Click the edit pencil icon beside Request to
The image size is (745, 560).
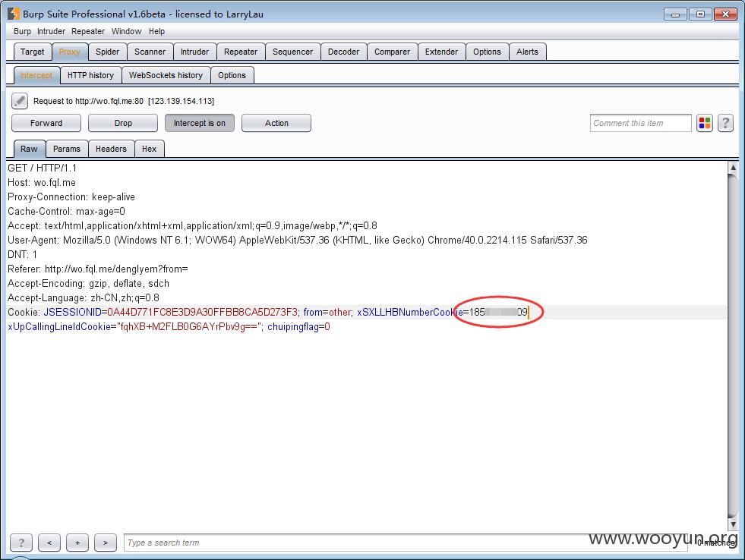tap(20, 101)
